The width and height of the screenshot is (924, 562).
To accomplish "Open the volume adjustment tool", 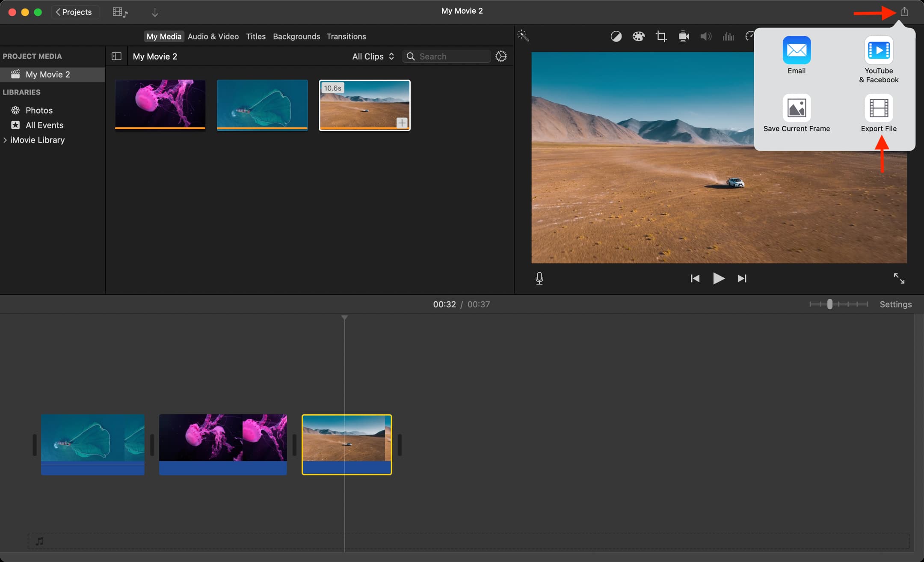I will coord(706,36).
